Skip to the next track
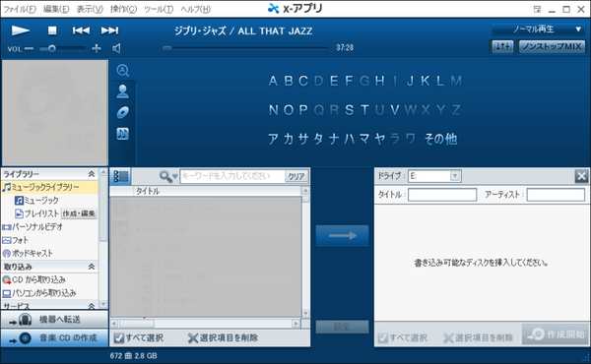Viewport: 591px width, 364px height. 109,30
